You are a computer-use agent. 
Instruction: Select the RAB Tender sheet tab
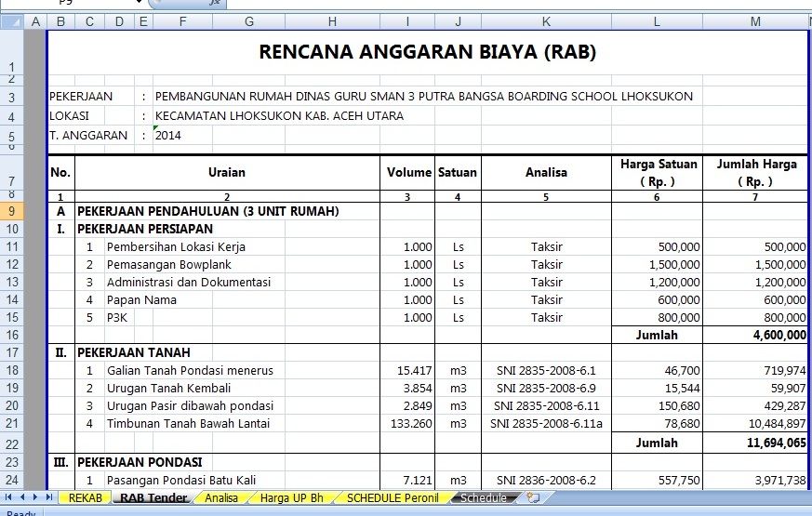click(153, 498)
